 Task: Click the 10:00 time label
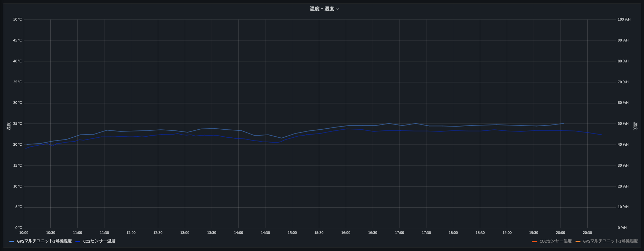24,233
